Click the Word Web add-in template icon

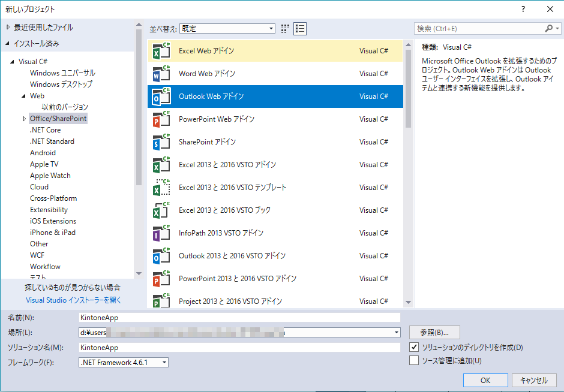pyautogui.click(x=161, y=73)
